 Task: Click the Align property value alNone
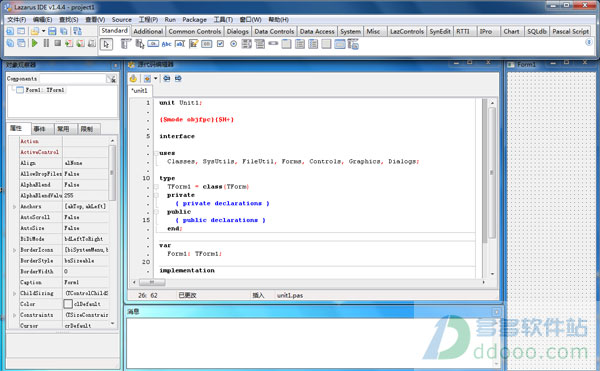tap(85, 163)
